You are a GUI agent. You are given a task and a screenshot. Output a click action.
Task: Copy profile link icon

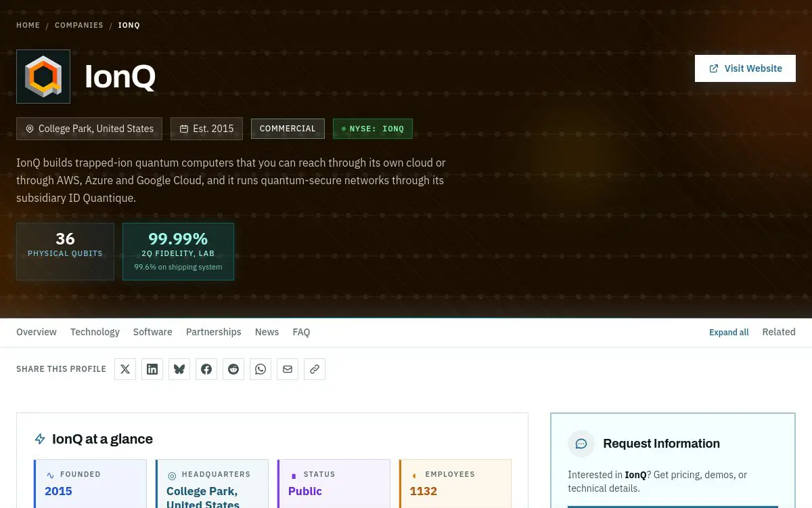(x=315, y=369)
